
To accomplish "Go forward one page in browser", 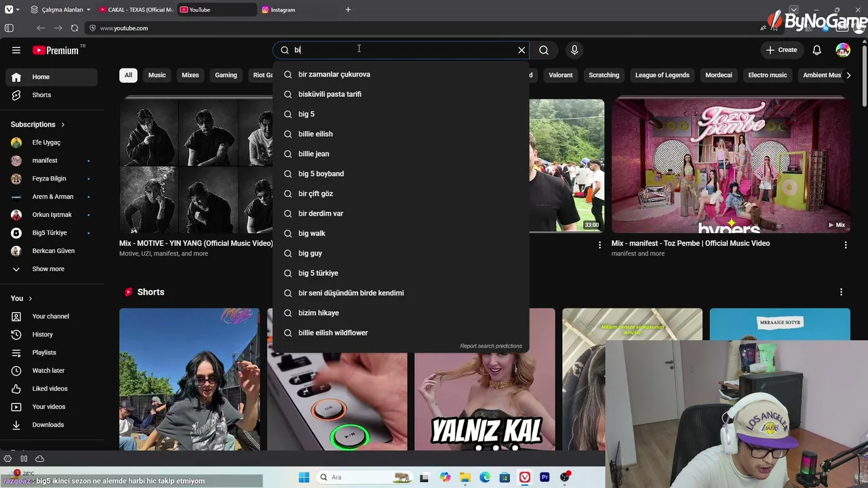I will 58,28.
